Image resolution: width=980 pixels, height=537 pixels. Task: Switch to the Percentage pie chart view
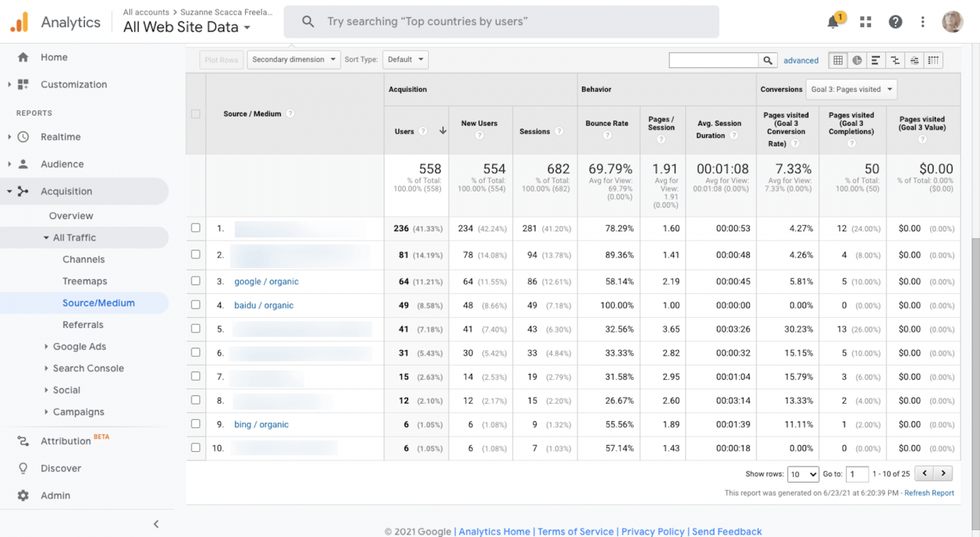857,60
